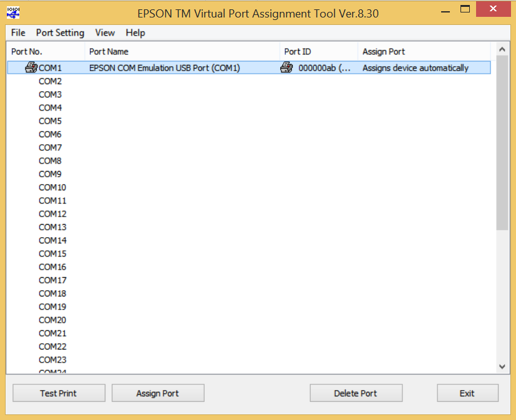Open the Port Setting menu
Image resolution: width=516 pixels, height=420 pixels.
61,32
